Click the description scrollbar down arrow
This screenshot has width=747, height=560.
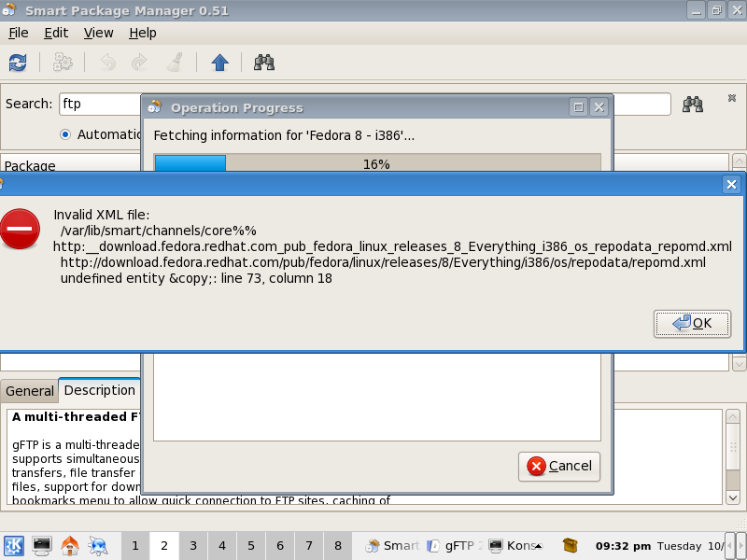(x=733, y=497)
